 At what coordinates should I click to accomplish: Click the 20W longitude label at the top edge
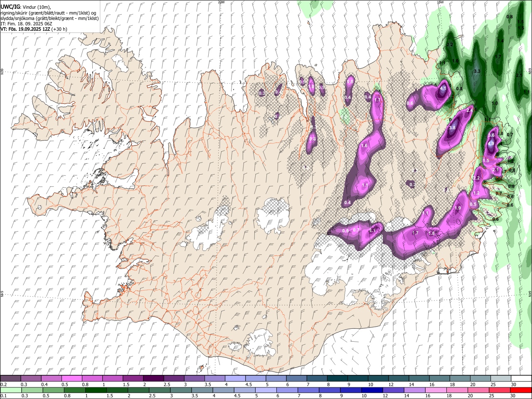coord(221,2)
